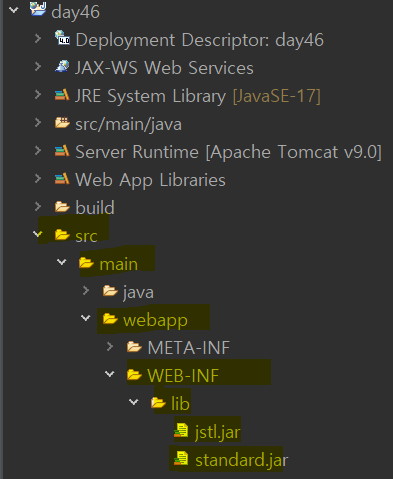Screen dimensions: 393x479
Task: Select the 'src' folder label
Action: (x=86, y=236)
